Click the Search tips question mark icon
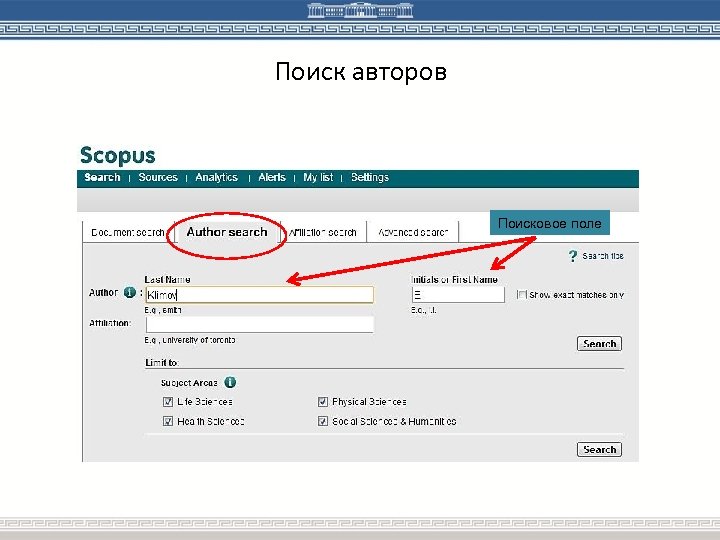The height and width of the screenshot is (540, 720). [x=573, y=256]
